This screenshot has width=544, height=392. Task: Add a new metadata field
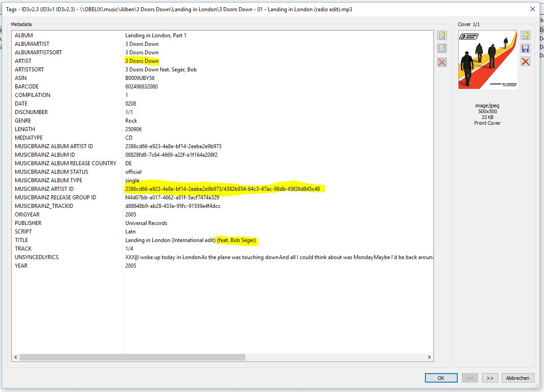pyautogui.click(x=442, y=35)
